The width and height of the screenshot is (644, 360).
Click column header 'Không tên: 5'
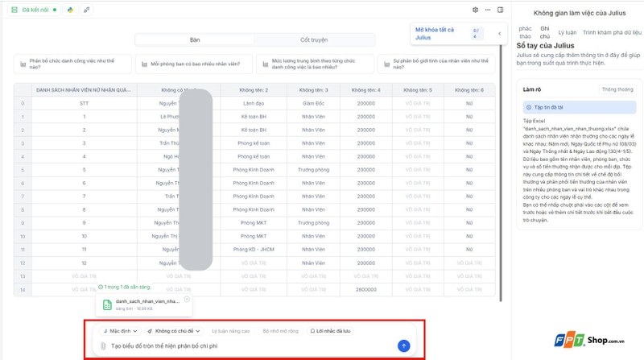coord(418,90)
